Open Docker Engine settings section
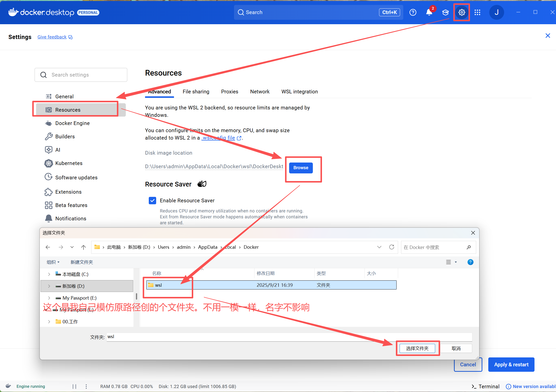Screen dimensions: 556x392 [72, 123]
